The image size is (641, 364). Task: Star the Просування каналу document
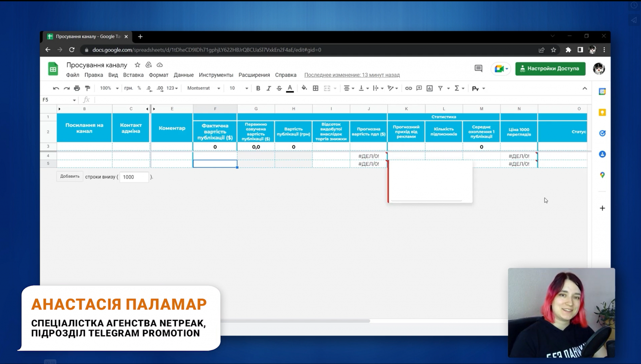137,65
